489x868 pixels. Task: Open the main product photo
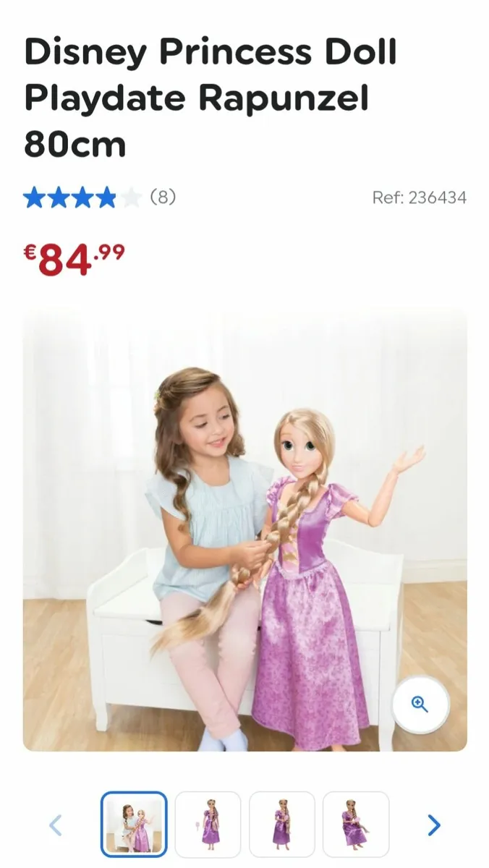(244, 529)
